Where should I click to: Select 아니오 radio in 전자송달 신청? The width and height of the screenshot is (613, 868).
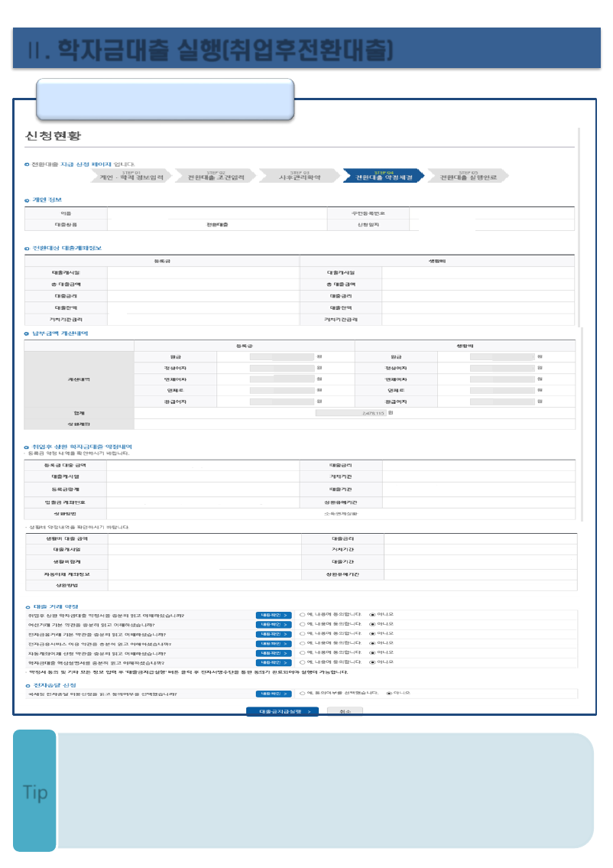click(x=389, y=693)
